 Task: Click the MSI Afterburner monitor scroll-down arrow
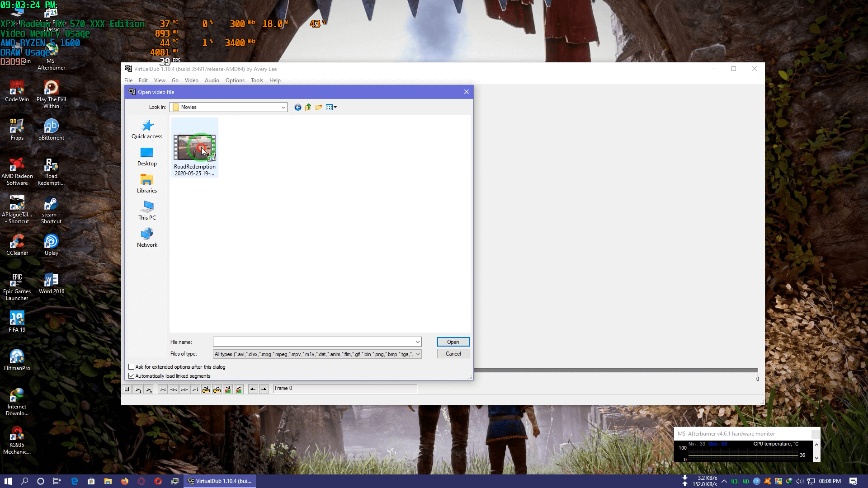[x=816, y=458]
